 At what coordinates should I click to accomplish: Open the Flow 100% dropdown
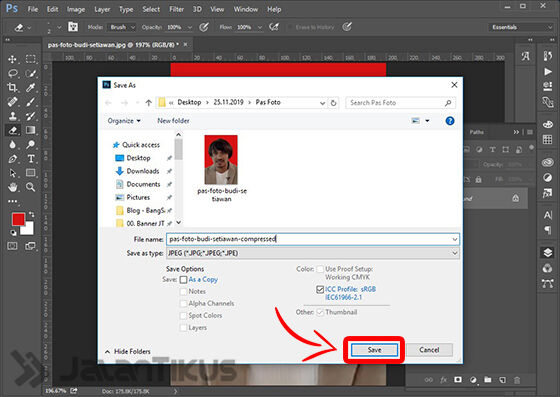tap(260, 27)
